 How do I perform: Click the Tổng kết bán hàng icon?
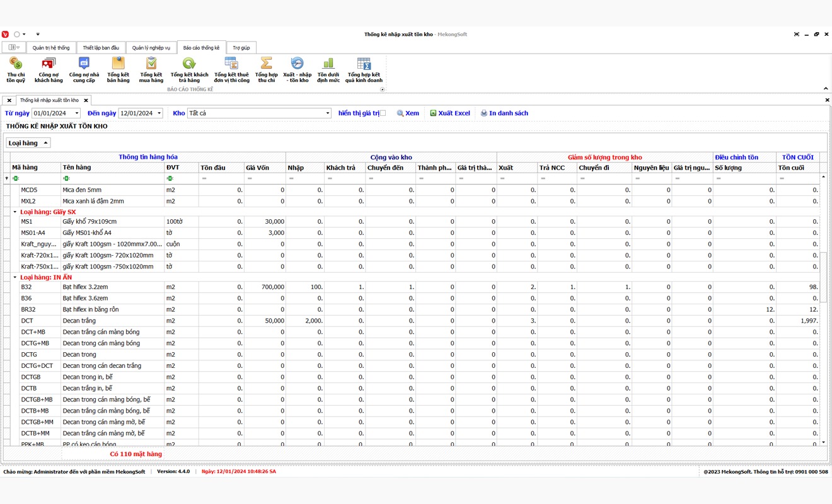[x=118, y=69]
